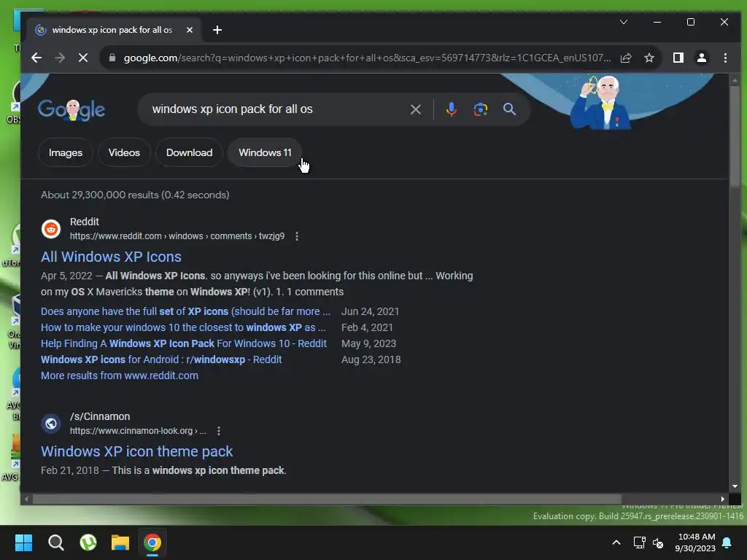
Task: Click the horizontal scrollbar left arrow
Action: (27, 499)
